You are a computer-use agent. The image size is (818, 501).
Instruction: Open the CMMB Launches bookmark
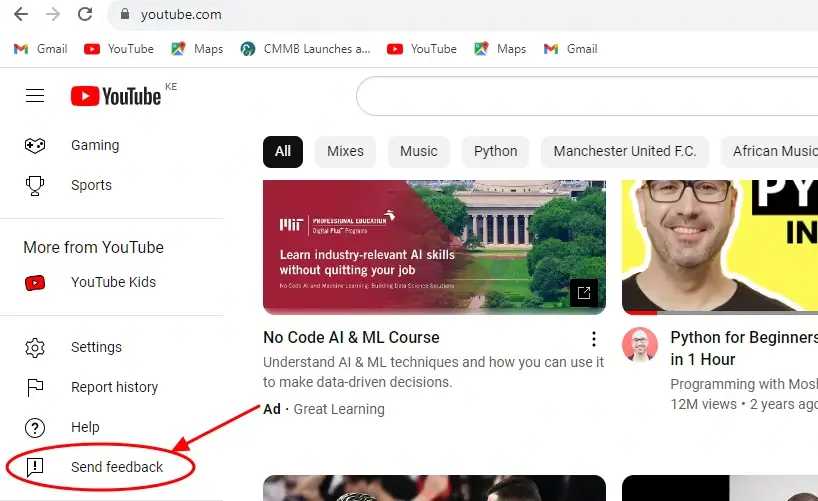(x=305, y=49)
